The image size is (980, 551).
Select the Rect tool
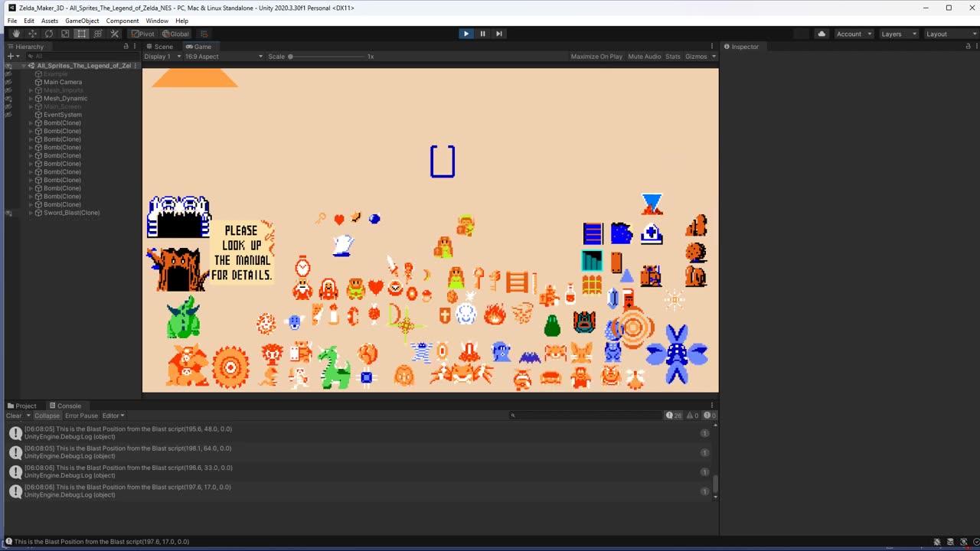pyautogui.click(x=82, y=34)
